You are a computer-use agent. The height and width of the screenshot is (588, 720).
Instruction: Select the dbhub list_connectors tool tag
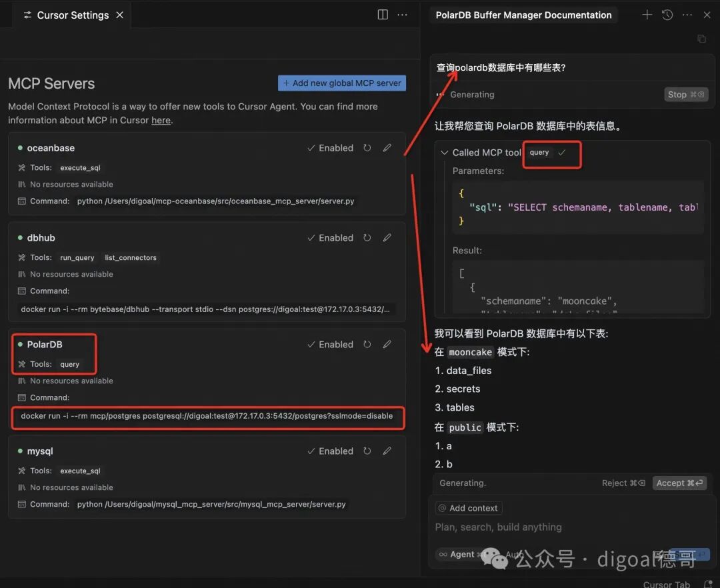(x=131, y=258)
